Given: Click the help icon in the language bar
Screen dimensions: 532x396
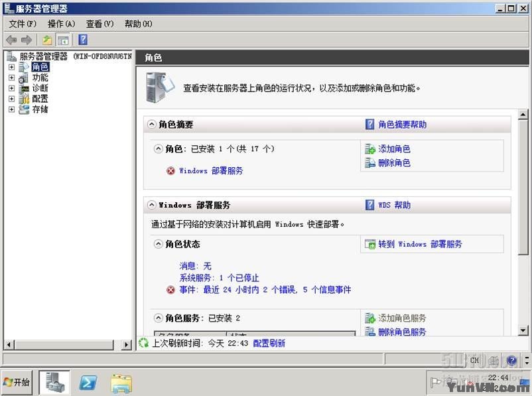Looking at the screenshot, I should (511, 360).
